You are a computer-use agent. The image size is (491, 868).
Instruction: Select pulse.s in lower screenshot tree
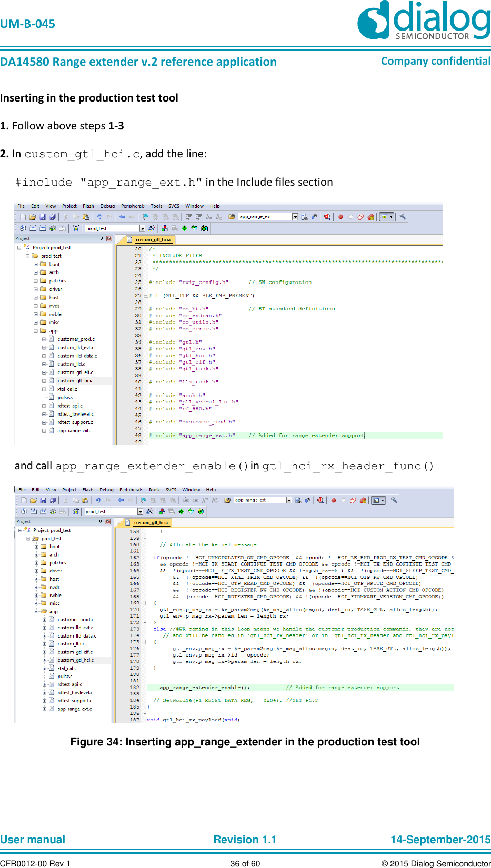tap(65, 677)
